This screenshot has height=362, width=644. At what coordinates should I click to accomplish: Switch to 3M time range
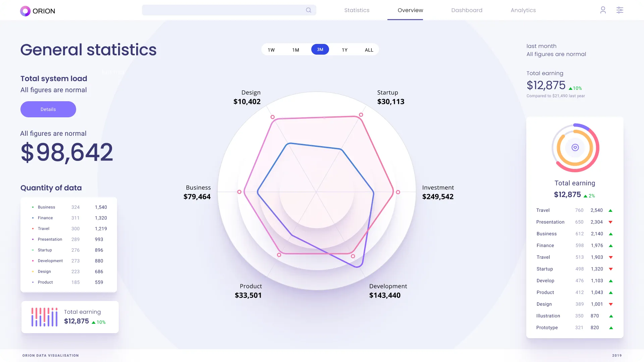[320, 50]
